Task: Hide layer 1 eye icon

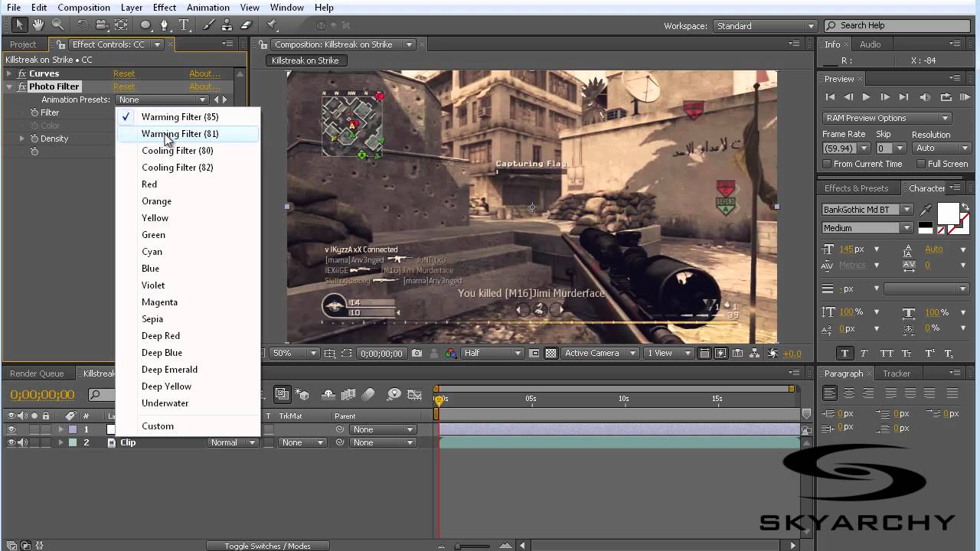Action: [x=11, y=429]
